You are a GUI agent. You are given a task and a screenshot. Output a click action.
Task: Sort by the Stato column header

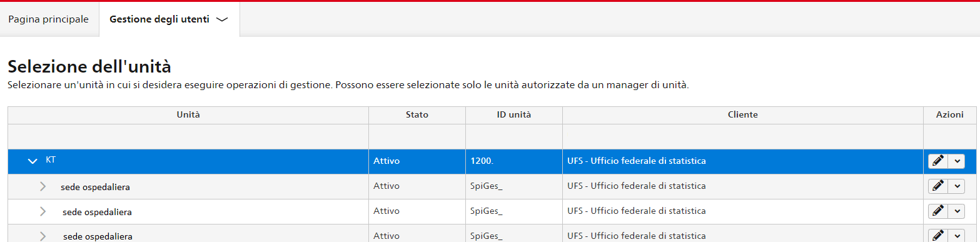click(x=417, y=115)
